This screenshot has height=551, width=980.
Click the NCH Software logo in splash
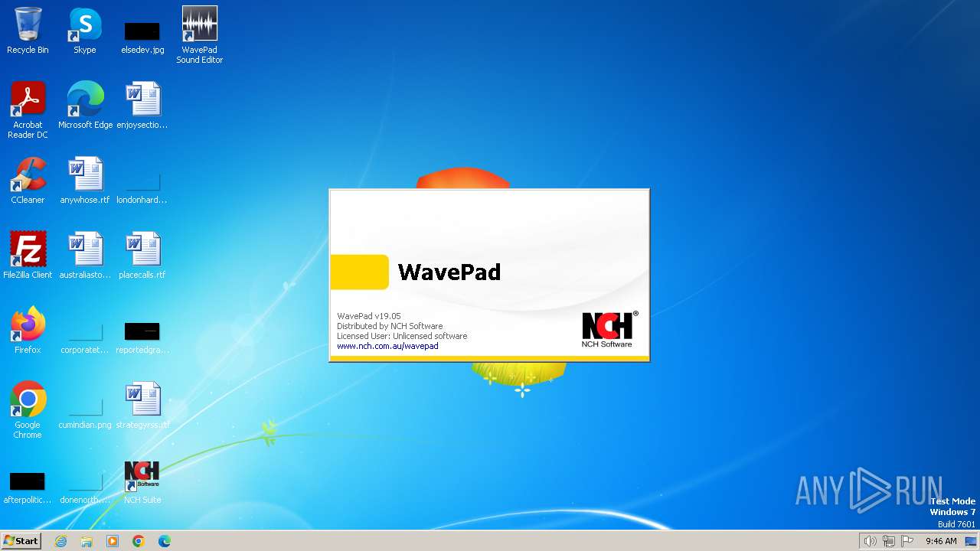[x=609, y=329]
